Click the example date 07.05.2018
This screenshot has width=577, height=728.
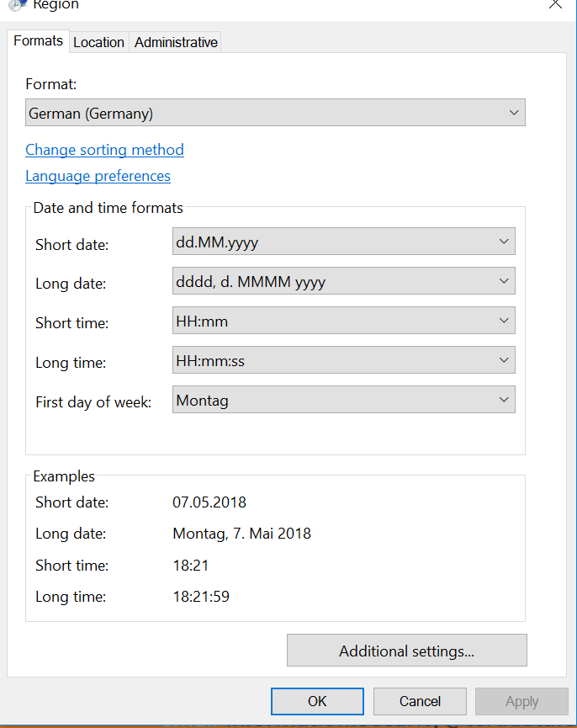(209, 502)
